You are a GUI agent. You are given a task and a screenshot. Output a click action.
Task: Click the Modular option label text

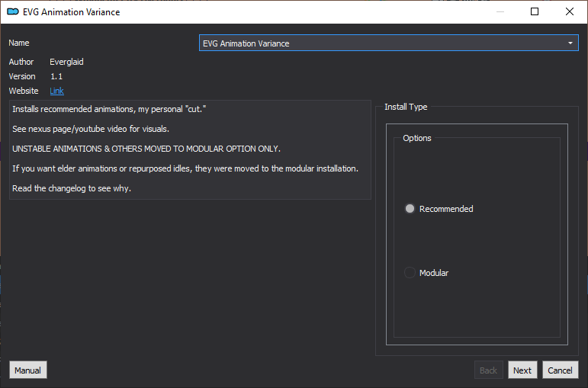coord(433,273)
